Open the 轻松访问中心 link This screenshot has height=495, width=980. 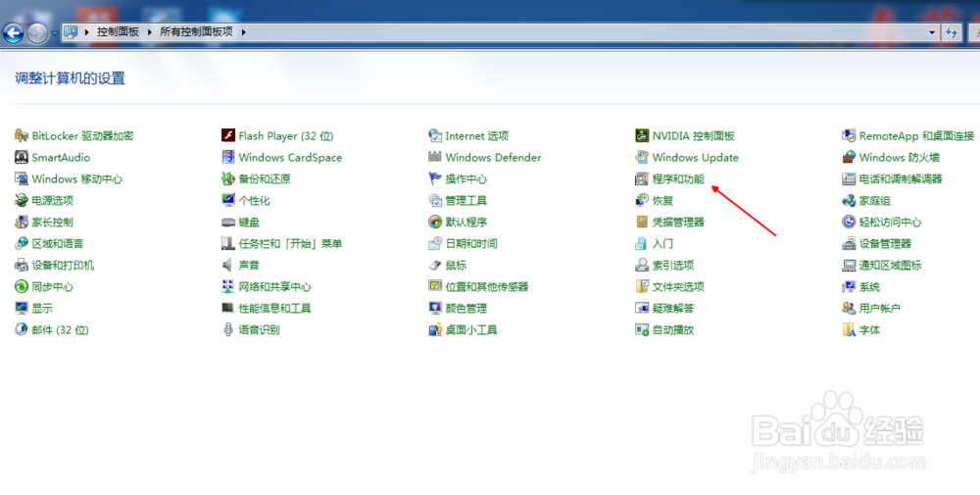pyautogui.click(x=890, y=222)
